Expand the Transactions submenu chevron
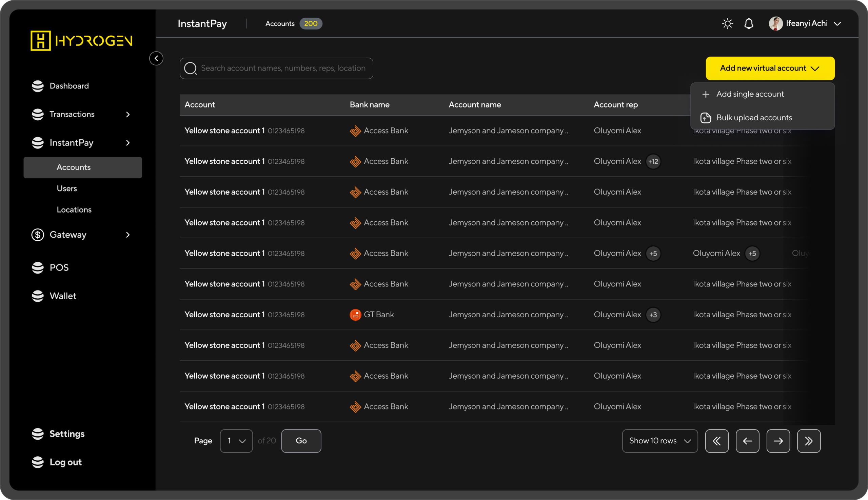This screenshot has width=868, height=500. [x=128, y=114]
